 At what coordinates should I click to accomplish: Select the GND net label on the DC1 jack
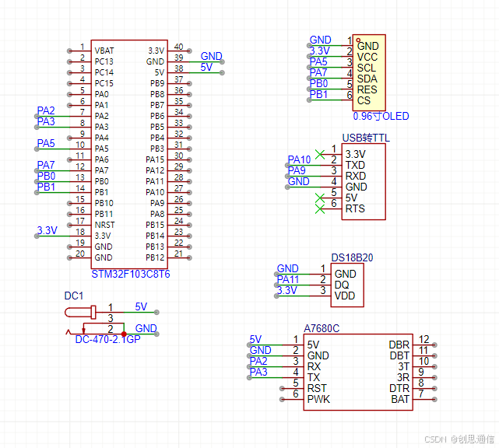coord(146,328)
